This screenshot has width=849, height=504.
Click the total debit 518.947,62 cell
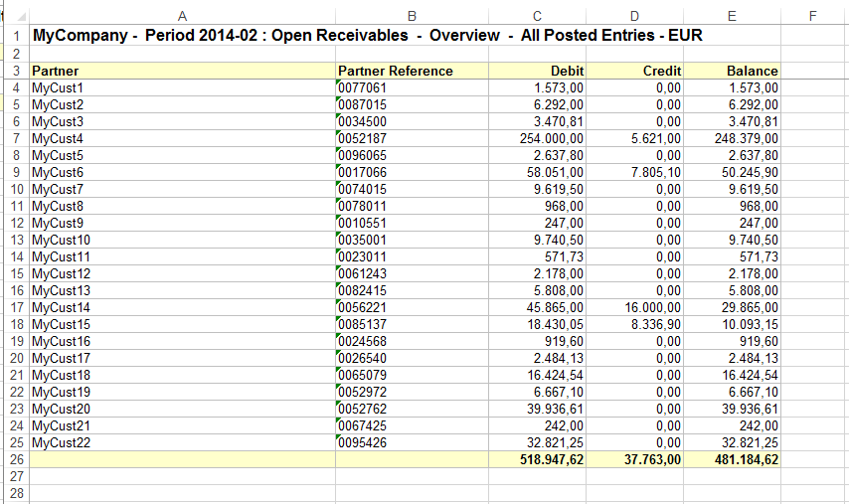(x=537, y=460)
